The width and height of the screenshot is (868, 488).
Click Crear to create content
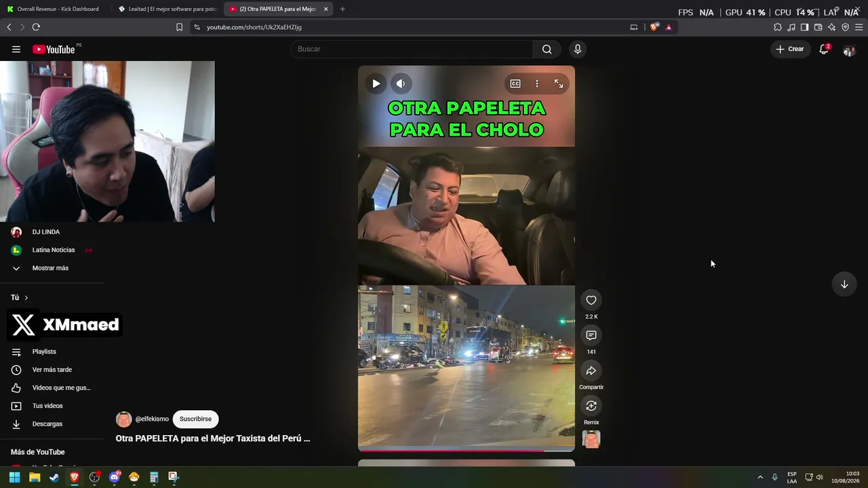790,49
